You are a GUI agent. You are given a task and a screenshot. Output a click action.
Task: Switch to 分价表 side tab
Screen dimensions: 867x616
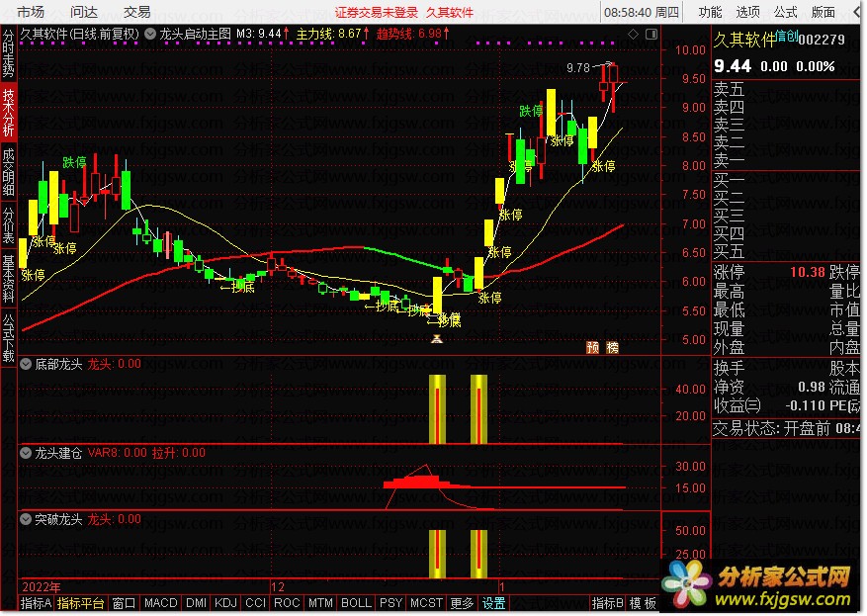coord(8,225)
